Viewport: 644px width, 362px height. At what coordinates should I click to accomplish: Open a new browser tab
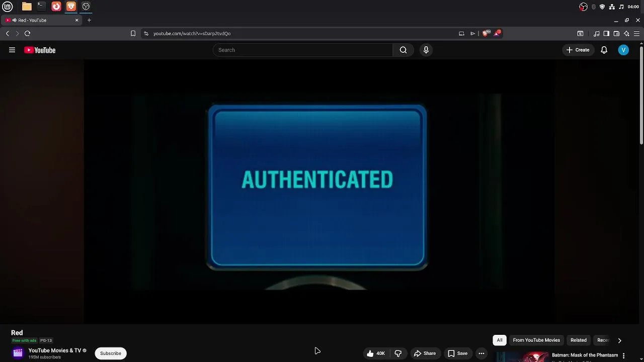(x=89, y=20)
